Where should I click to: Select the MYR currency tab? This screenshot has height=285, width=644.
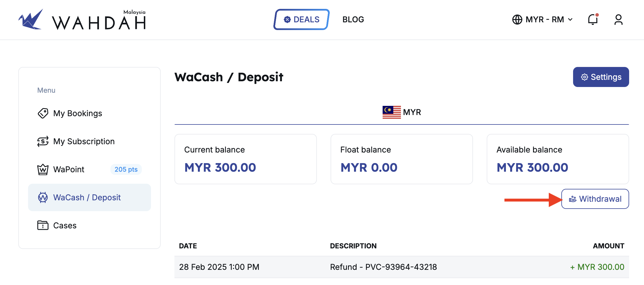click(x=402, y=112)
